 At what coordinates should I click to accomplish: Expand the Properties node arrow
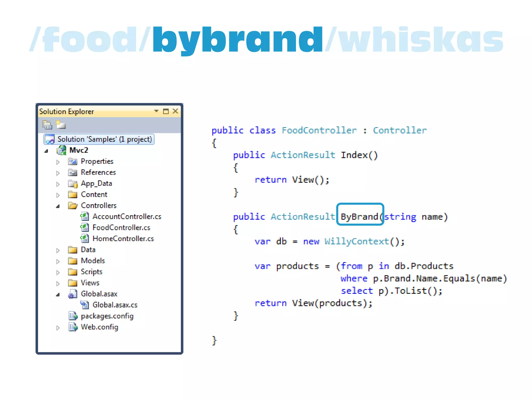point(58,162)
